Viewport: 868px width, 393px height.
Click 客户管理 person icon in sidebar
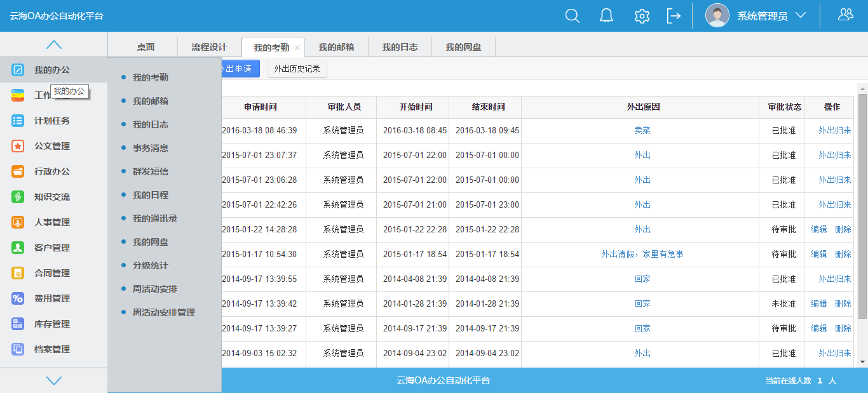(x=18, y=248)
